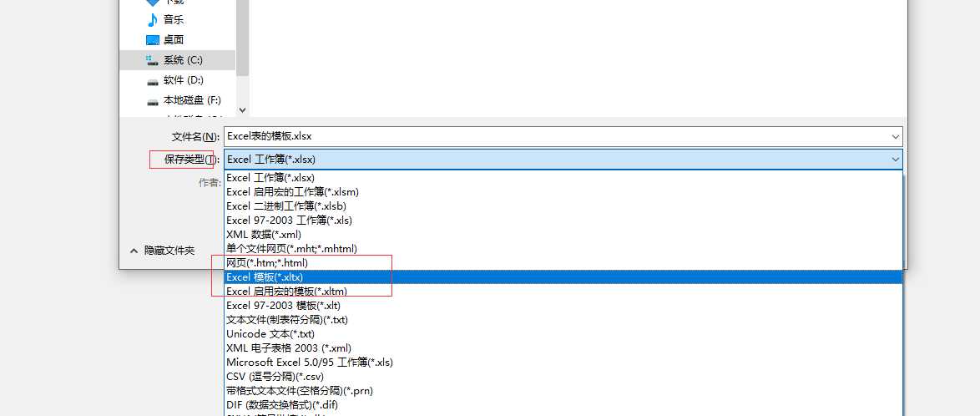
Task: Expand the file name history dropdown arrow
Action: 896,136
